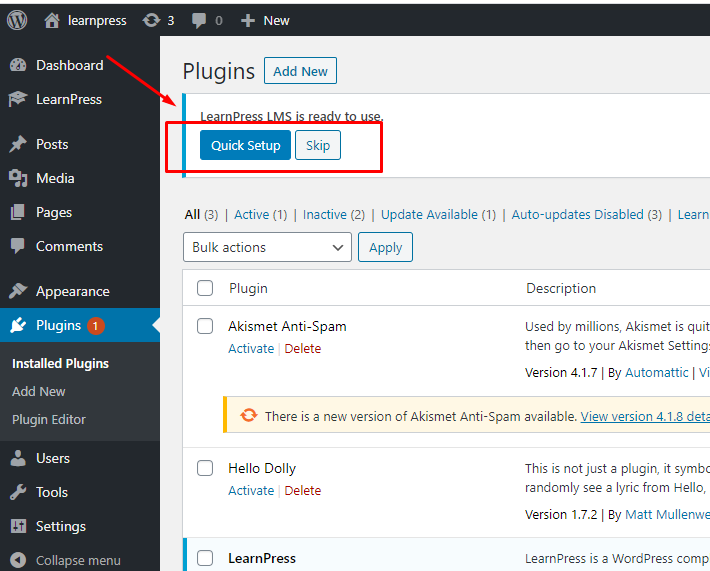Click the WordPress logo icon
Screen dimensions: 710x571
pyautogui.click(x=17, y=19)
